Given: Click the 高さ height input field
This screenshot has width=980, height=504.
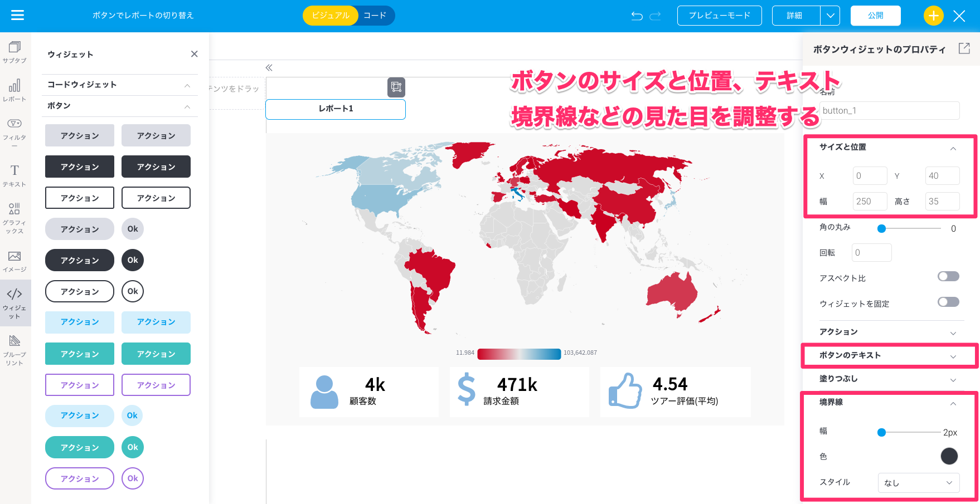Looking at the screenshot, I should [942, 202].
